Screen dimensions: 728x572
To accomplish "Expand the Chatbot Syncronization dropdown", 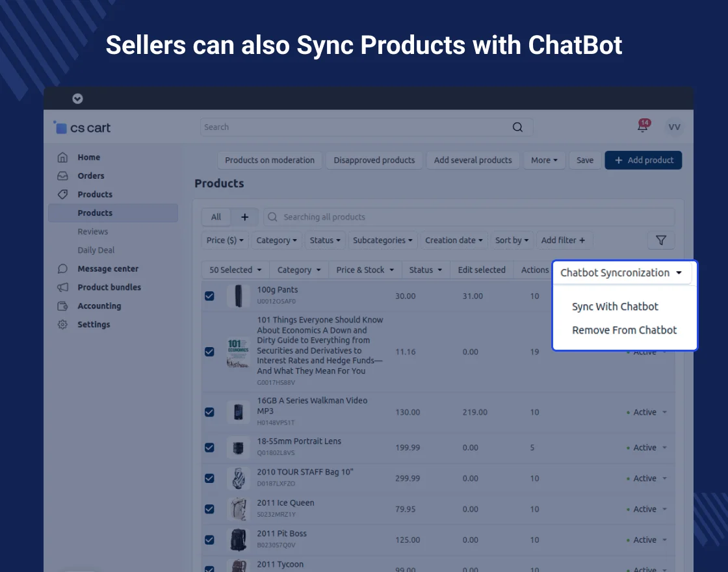I will coord(621,273).
